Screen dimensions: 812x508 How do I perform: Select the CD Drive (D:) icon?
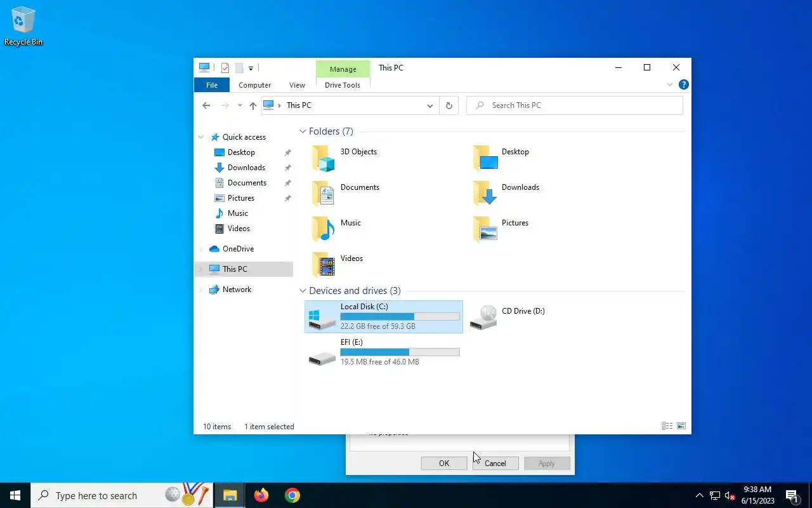coord(483,317)
